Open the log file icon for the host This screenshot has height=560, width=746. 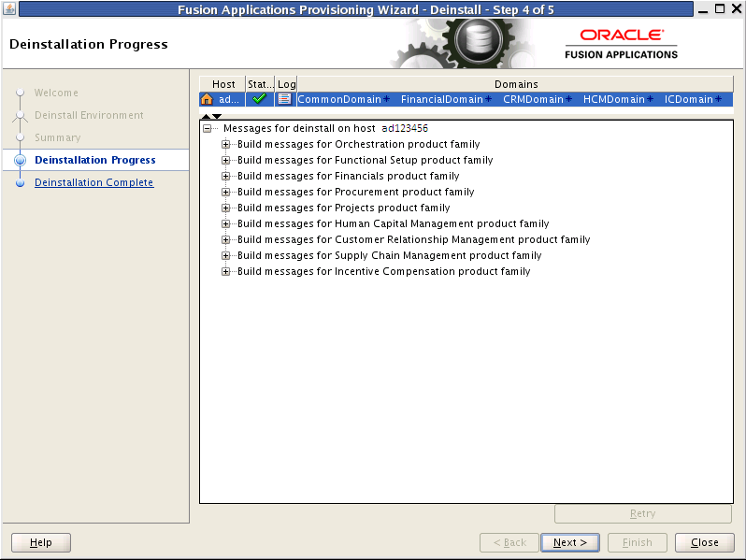click(284, 99)
